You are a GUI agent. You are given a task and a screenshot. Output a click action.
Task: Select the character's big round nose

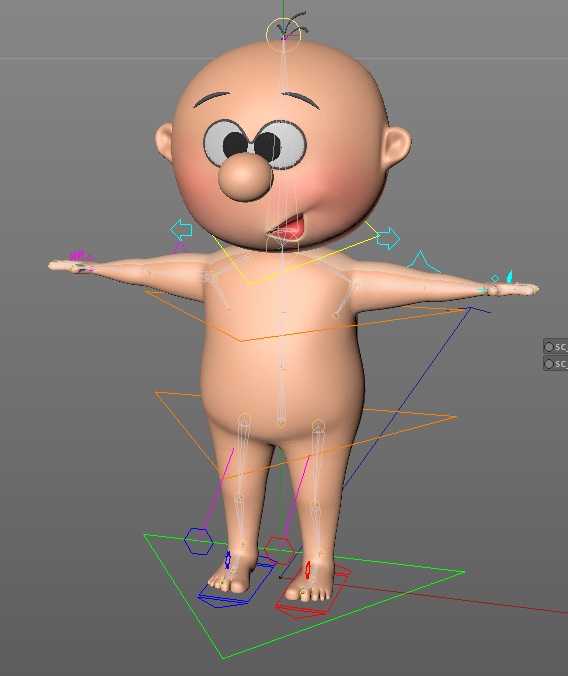[245, 176]
